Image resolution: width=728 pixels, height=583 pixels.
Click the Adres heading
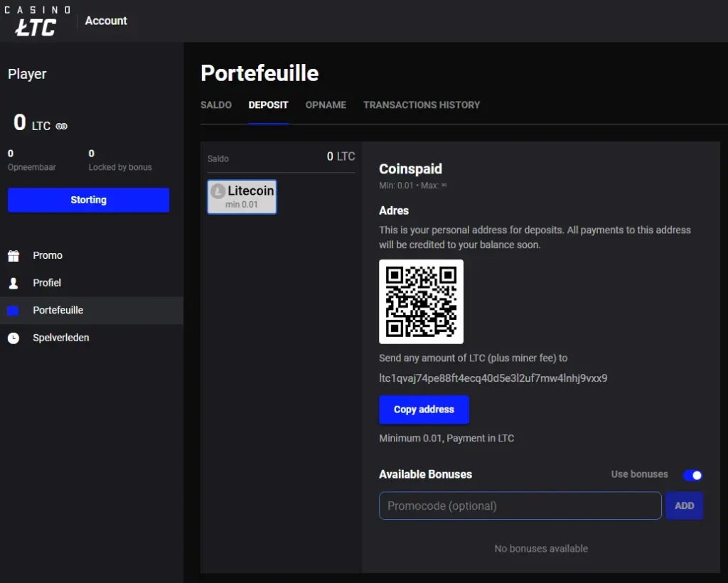[394, 210]
